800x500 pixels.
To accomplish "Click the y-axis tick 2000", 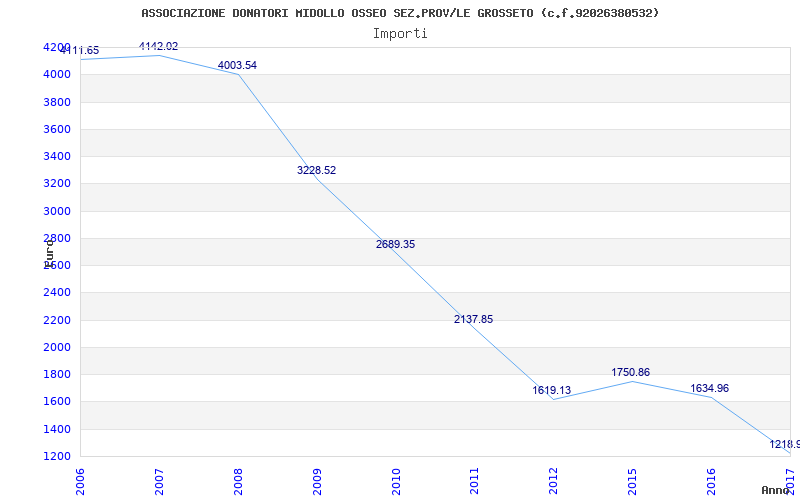I will (x=57, y=347).
